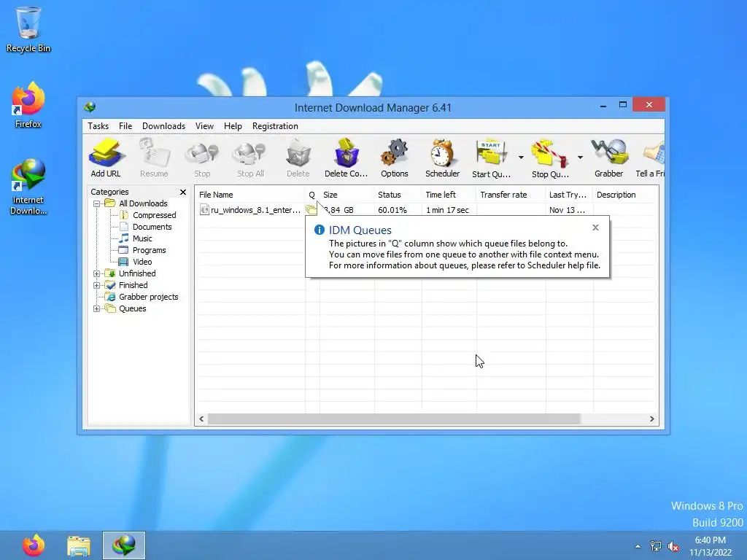Viewport: 747px width, 560px height.
Task: Open the Downloads menu
Action: [x=163, y=126]
